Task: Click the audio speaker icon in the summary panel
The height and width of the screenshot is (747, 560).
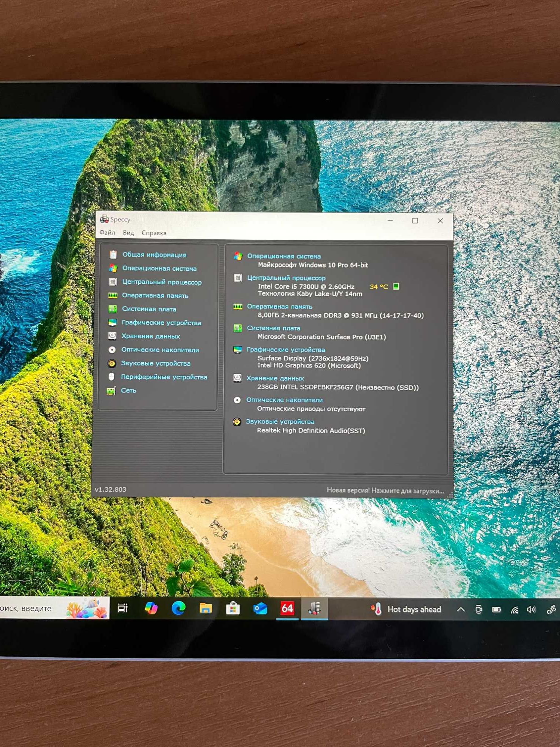Action: [x=237, y=422]
